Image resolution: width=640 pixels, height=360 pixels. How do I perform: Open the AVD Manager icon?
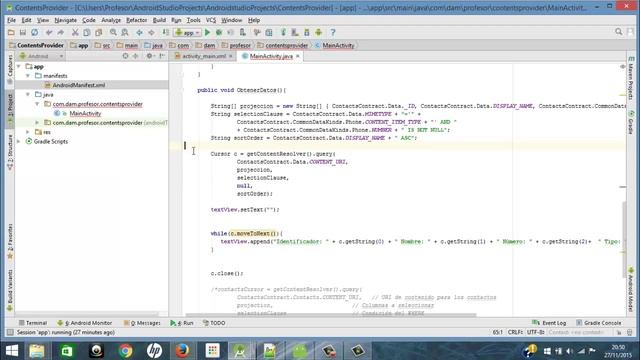(x=295, y=32)
